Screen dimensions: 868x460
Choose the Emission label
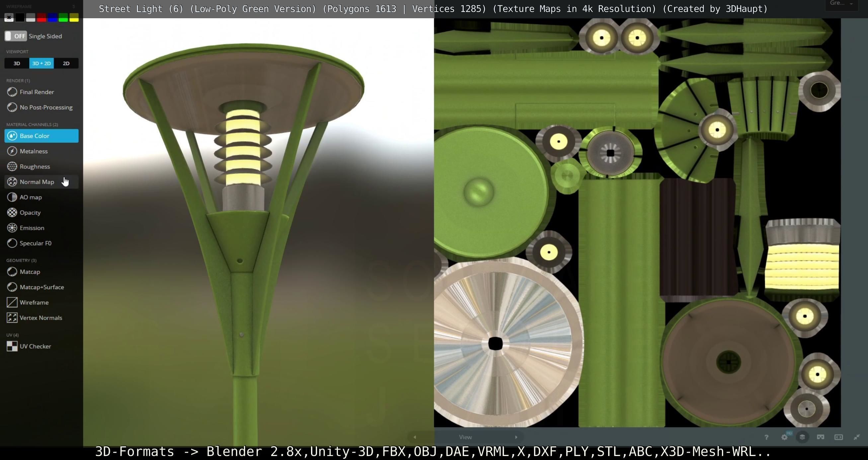32,228
